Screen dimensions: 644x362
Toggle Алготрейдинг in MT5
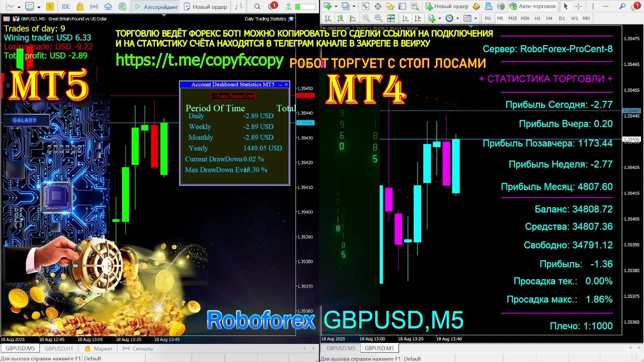pos(155,7)
